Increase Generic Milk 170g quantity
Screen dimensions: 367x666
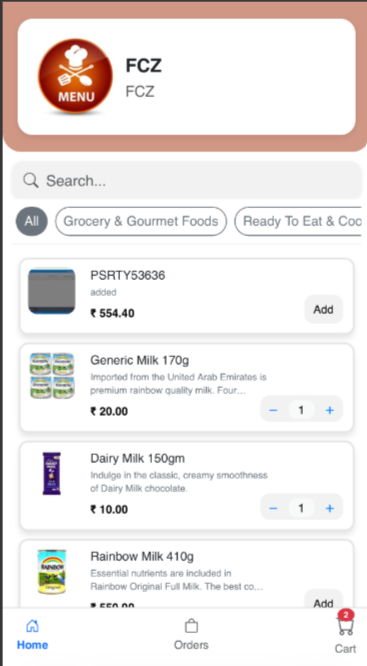tap(330, 410)
